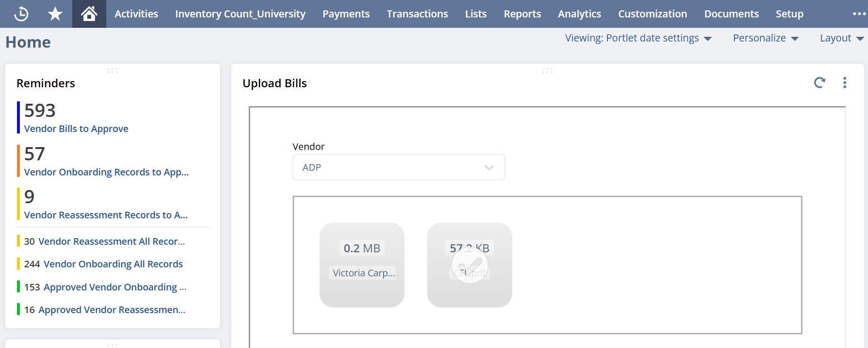This screenshot has width=868, height=348.
Task: Open the Payments menu
Action: point(346,14)
